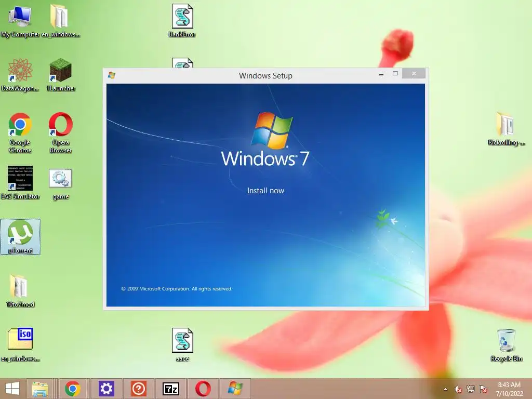This screenshot has height=399, width=532.
Task: Open the DataWagon shortcut icon
Action: (20, 75)
